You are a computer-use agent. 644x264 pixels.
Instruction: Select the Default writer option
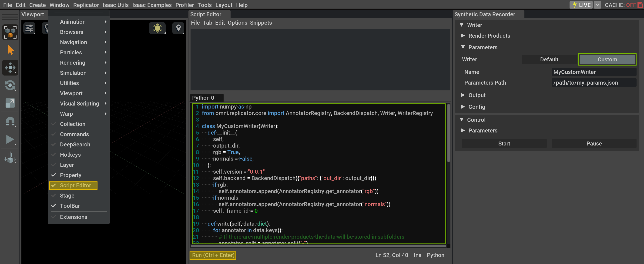click(549, 59)
